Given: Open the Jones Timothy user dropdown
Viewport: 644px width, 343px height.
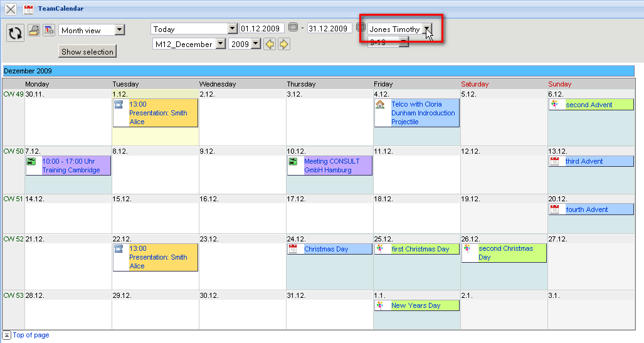Looking at the screenshot, I should pyautogui.click(x=427, y=29).
